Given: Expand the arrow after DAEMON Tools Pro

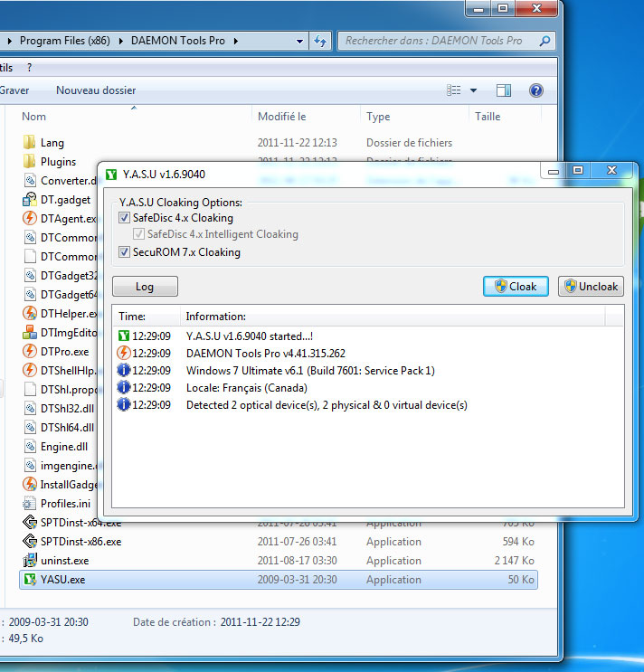Looking at the screenshot, I should point(236,41).
